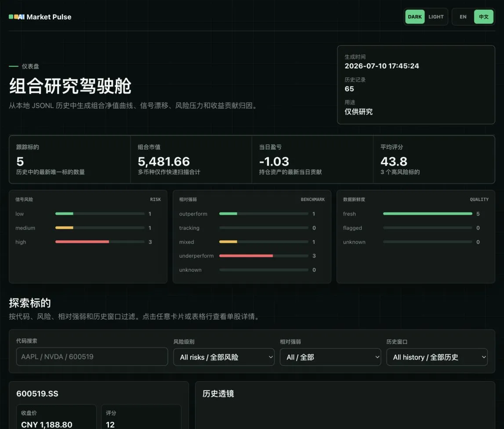Click the high risk progress bar
Screen dimensions: 504x429
coord(100,242)
